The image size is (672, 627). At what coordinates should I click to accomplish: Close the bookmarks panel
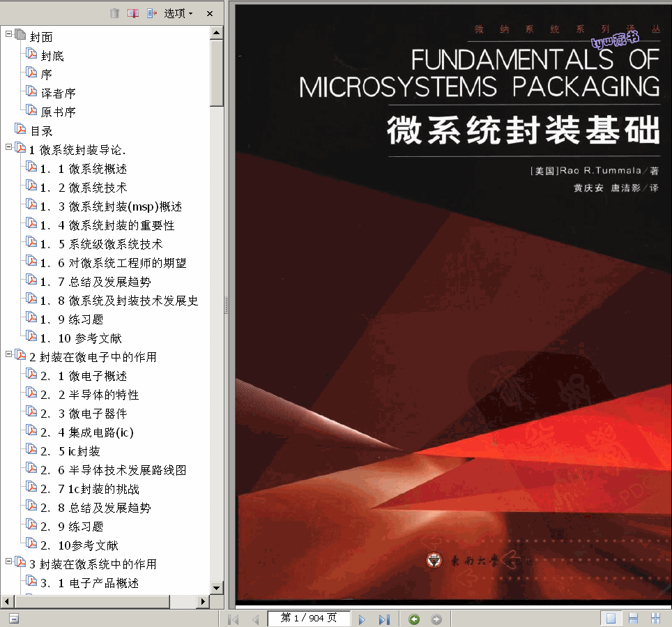pyautogui.click(x=210, y=13)
